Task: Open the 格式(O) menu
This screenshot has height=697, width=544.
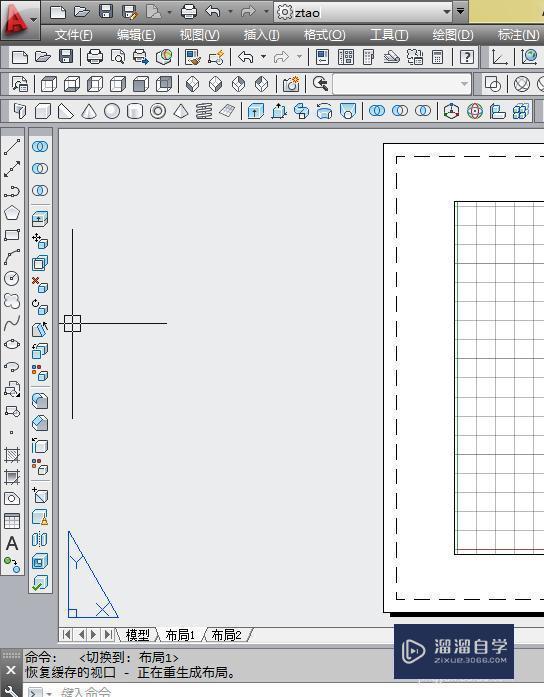Action: pyautogui.click(x=324, y=35)
